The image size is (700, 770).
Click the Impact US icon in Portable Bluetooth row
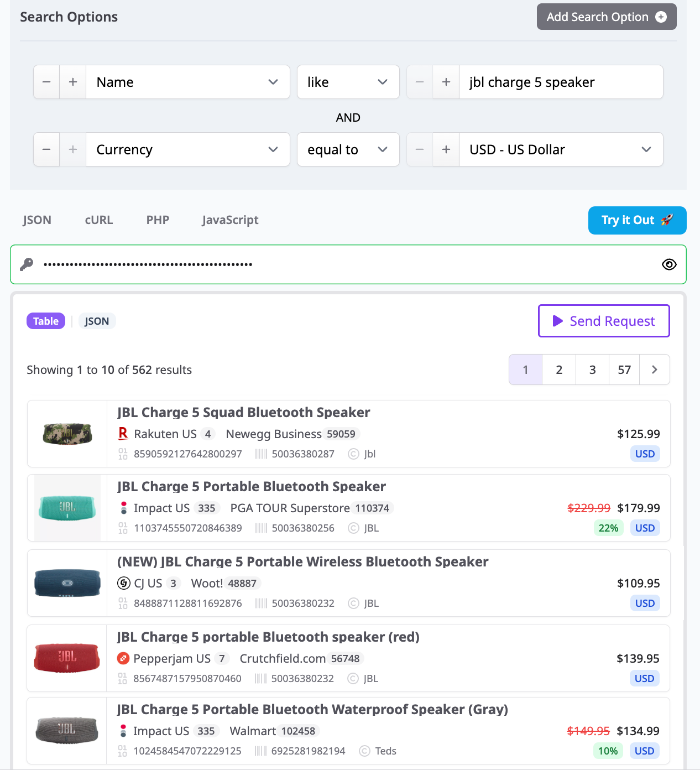click(x=124, y=508)
